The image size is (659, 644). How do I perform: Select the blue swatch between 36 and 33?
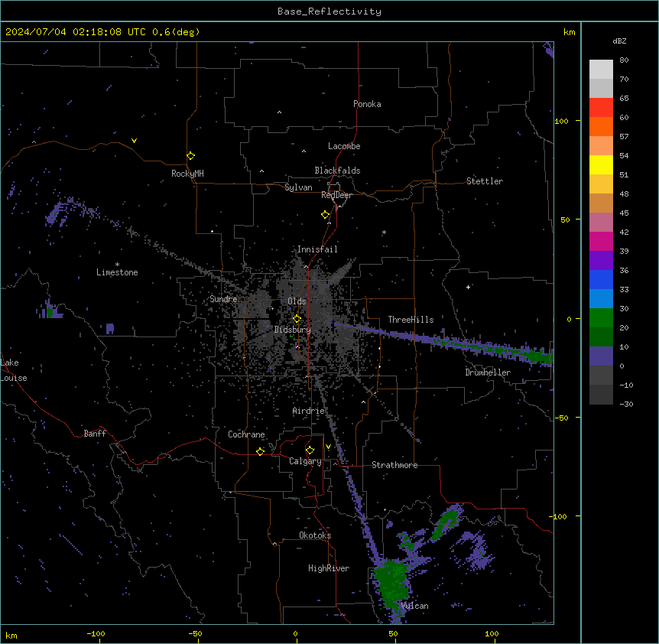pyautogui.click(x=601, y=279)
